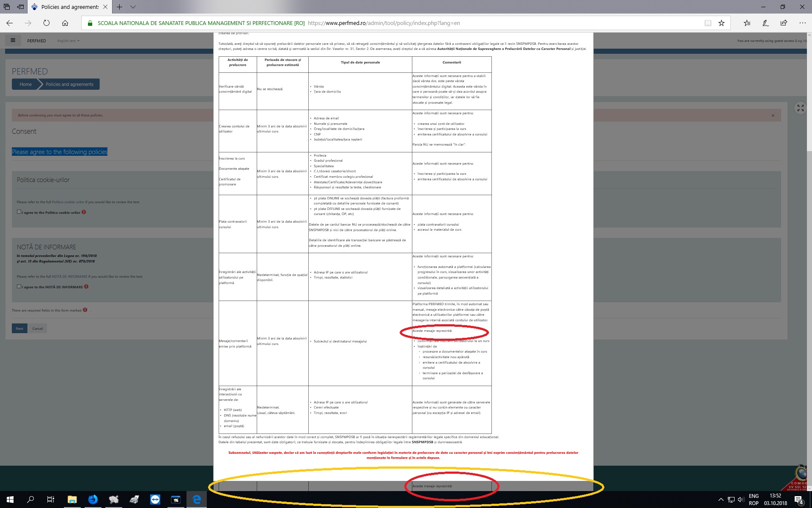This screenshot has height=508, width=812.
Task: Open Action Center notifications icon
Action: [x=799, y=500]
